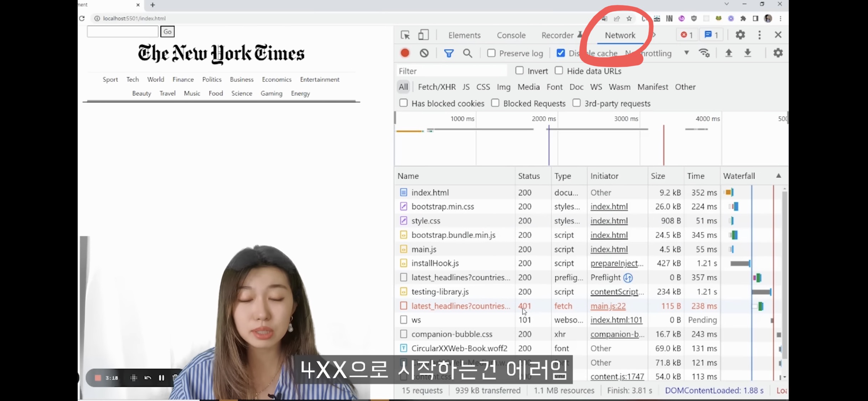
Task: Open initiator link main.js:22
Action: (x=608, y=306)
